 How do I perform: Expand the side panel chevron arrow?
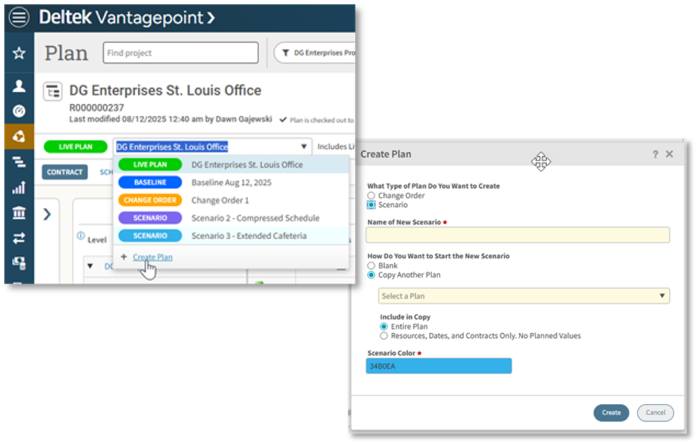(x=48, y=213)
